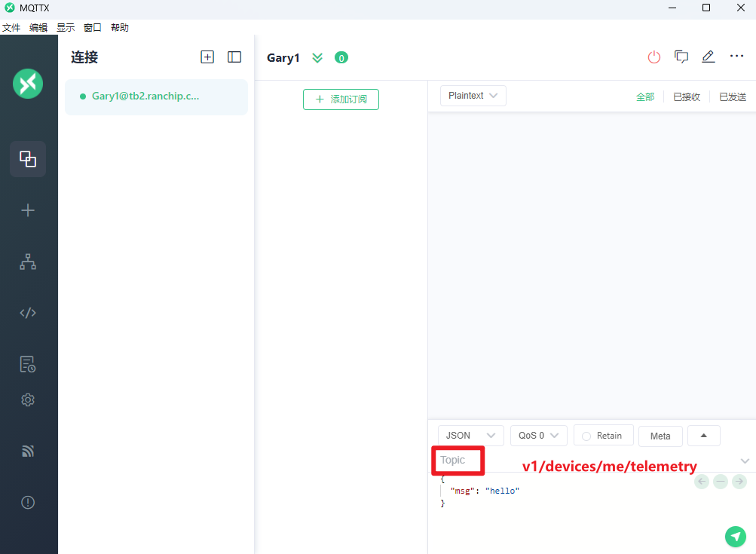This screenshot has height=554, width=756.
Task: Open the Log page icon
Action: coord(28,365)
